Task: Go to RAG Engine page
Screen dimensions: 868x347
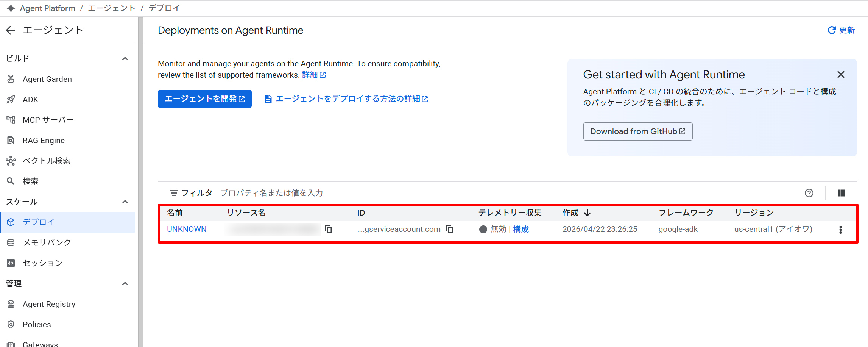Action: 44,141
